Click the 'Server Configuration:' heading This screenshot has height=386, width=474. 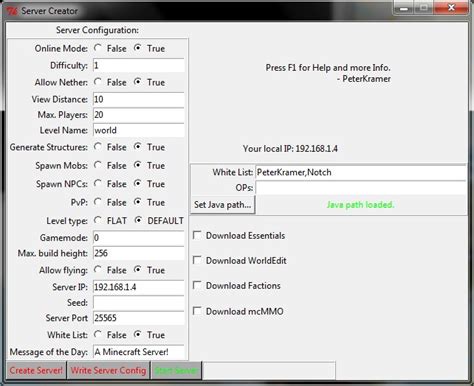coord(97,30)
